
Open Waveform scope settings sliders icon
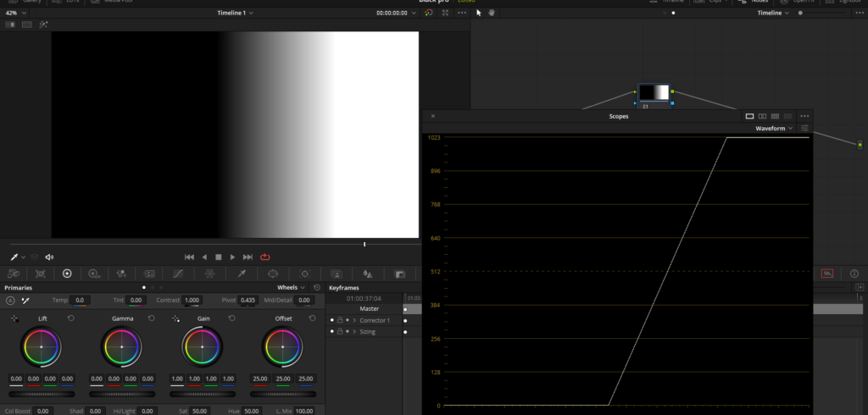coord(804,128)
